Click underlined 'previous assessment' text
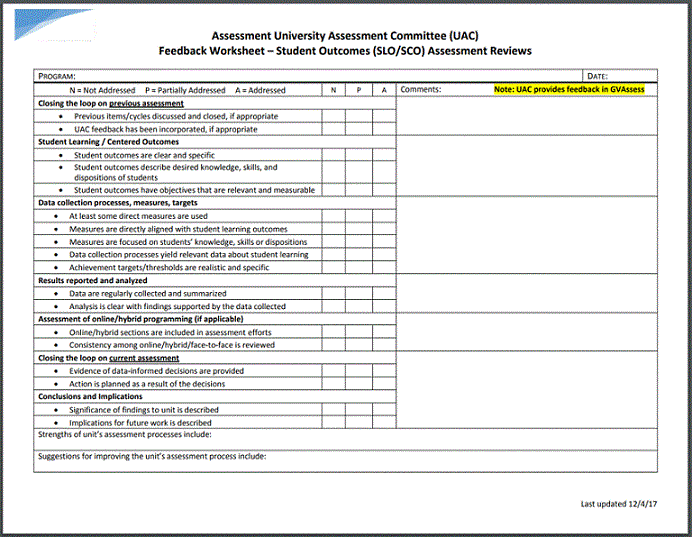This screenshot has width=692, height=537. pos(146,103)
